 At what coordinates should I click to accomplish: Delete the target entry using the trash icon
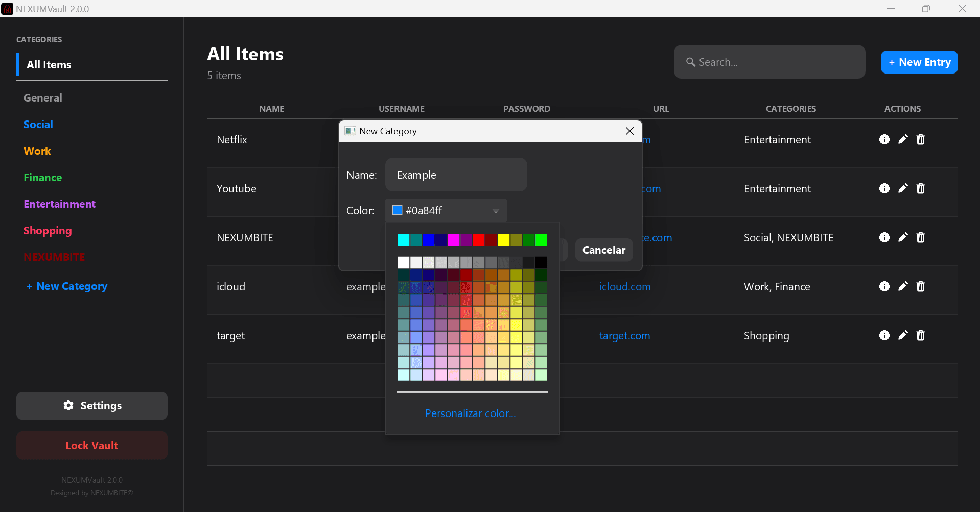click(921, 335)
